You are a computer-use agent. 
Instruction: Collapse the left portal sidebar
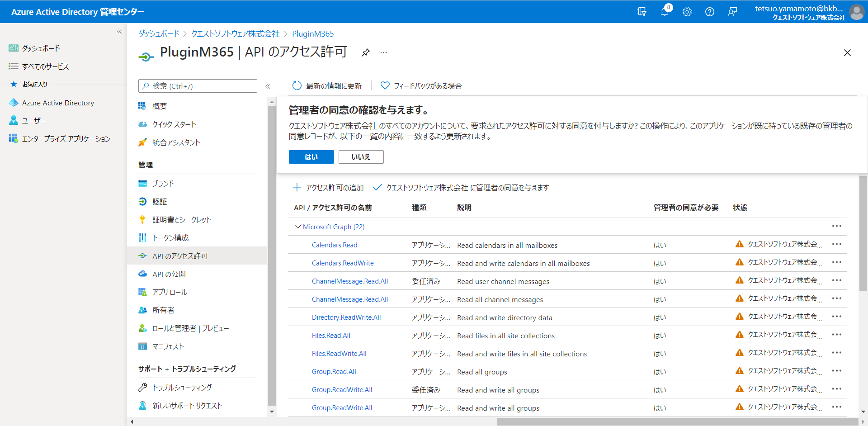pos(119,31)
